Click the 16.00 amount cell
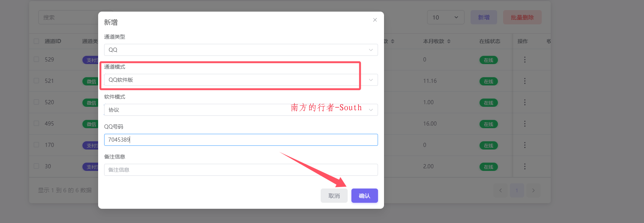The height and width of the screenshot is (223, 644). pyautogui.click(x=430, y=124)
